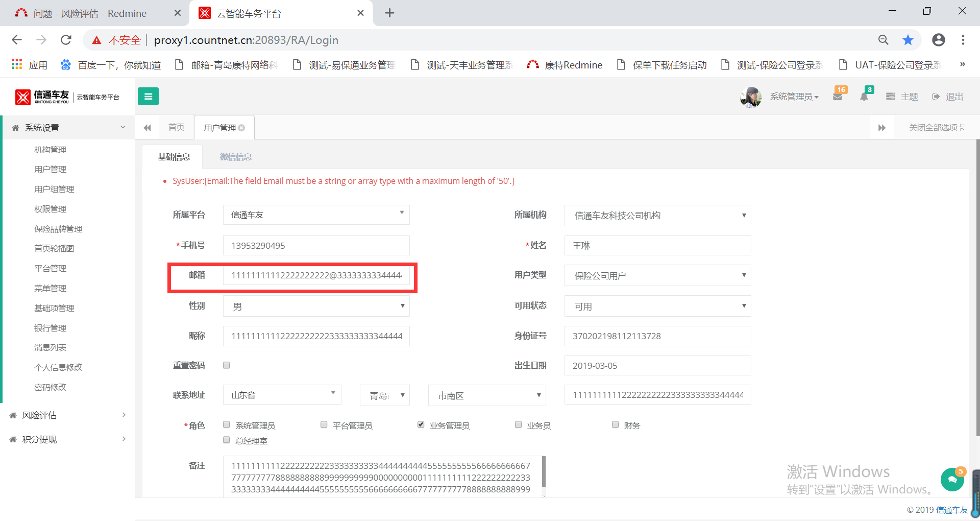Check the 系统管理员 role checkbox
The width and height of the screenshot is (980, 521).
[227, 424]
